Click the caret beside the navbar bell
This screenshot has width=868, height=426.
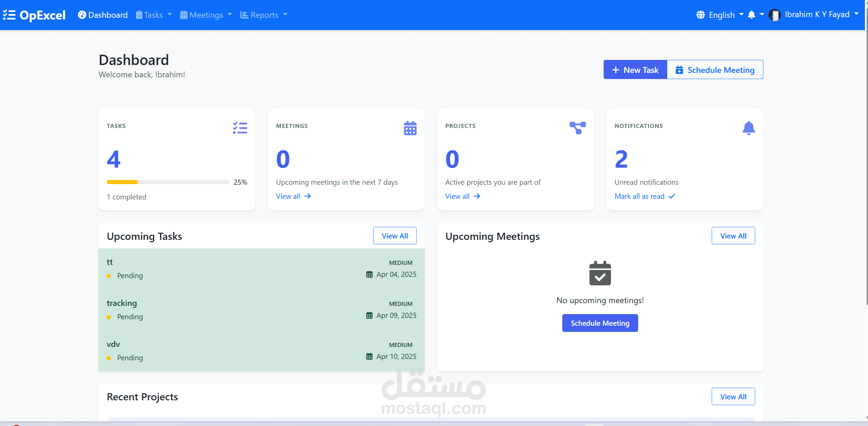[762, 14]
